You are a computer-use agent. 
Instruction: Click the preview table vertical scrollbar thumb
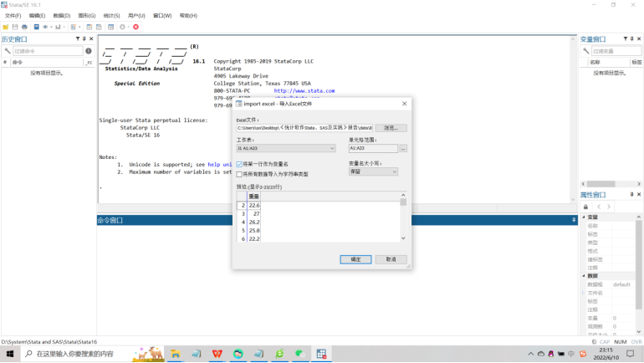click(403, 202)
